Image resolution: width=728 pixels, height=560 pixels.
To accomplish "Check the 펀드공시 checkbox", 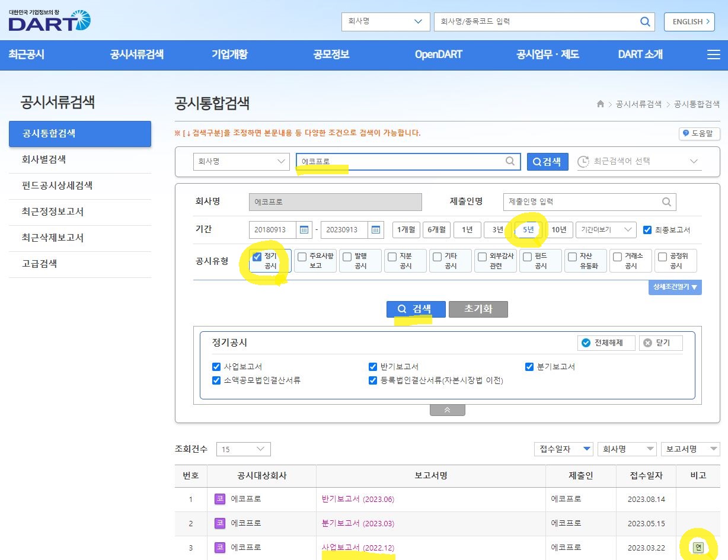I will 528,257.
